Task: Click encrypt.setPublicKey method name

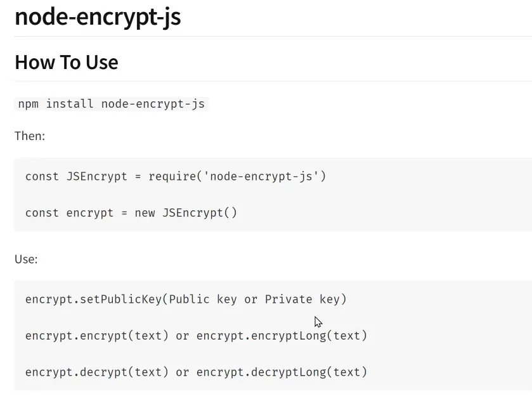Action: pos(94,299)
